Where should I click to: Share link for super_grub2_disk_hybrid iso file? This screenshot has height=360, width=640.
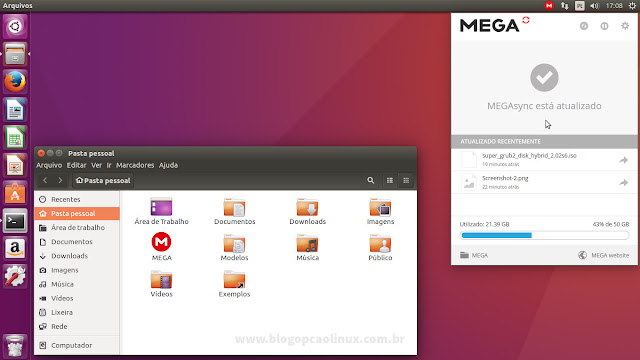[x=623, y=160]
